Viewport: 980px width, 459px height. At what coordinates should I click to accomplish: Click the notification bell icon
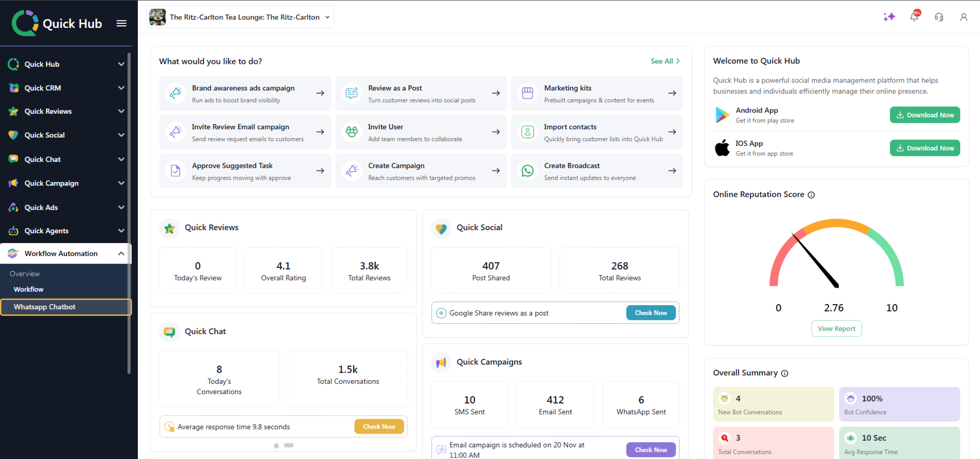(x=914, y=17)
